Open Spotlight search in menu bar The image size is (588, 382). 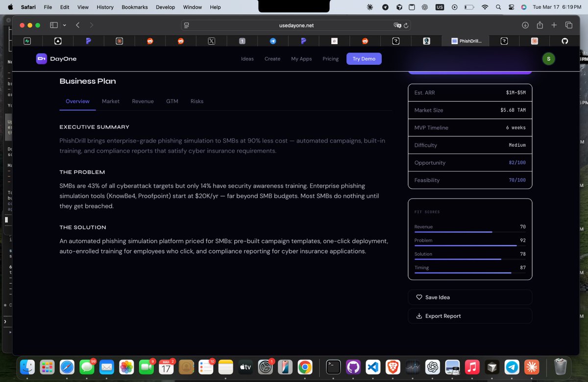click(498, 7)
